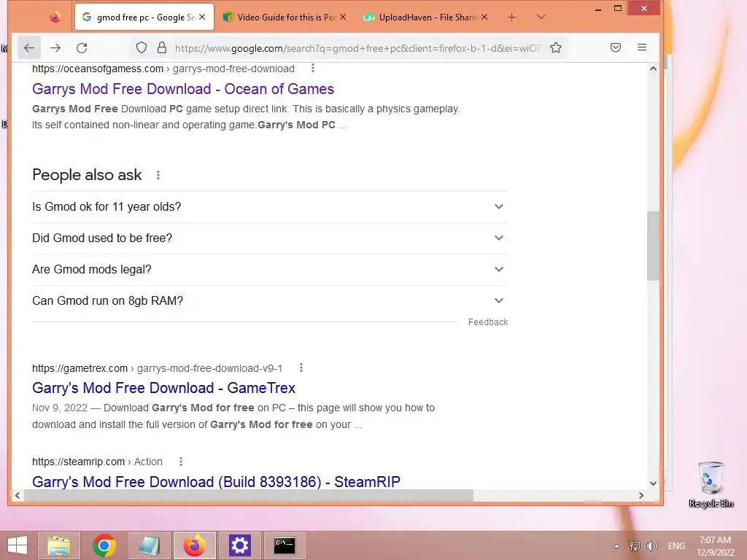Reload the current Google search page
Screen dimensions: 747x560
(x=82, y=47)
